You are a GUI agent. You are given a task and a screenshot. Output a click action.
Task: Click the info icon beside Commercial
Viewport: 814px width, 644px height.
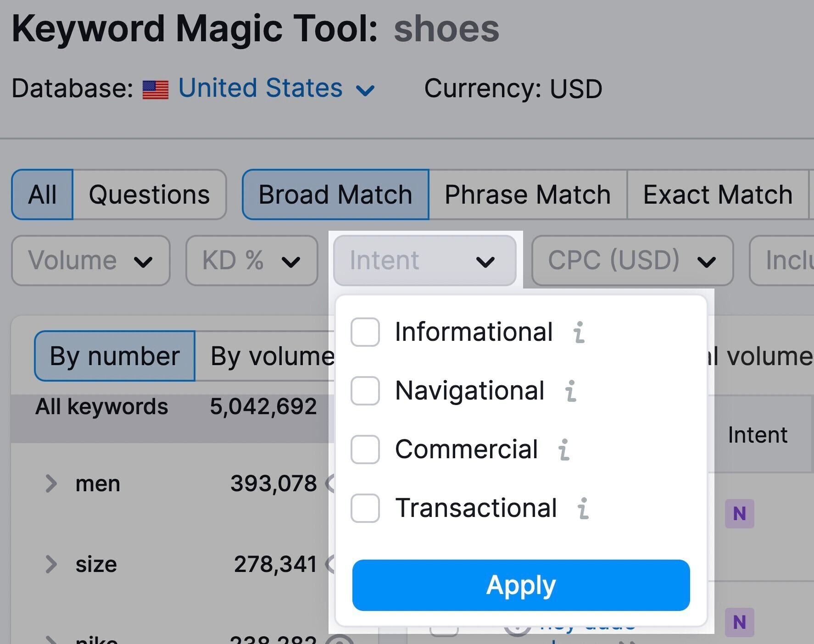[x=564, y=450]
